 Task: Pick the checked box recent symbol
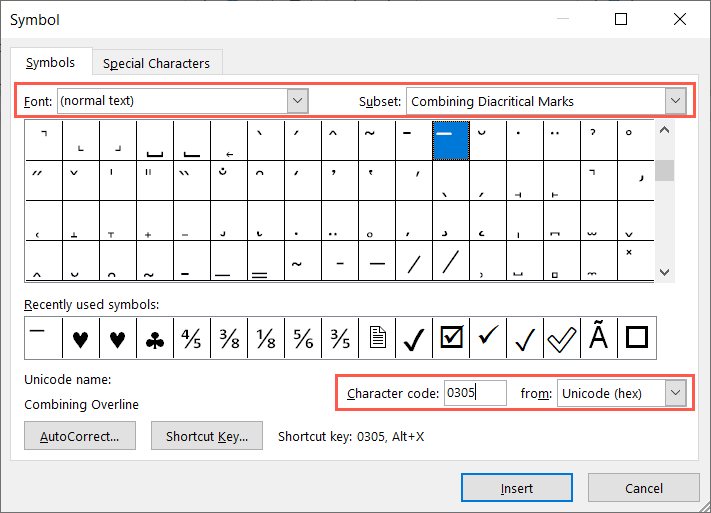click(x=451, y=339)
